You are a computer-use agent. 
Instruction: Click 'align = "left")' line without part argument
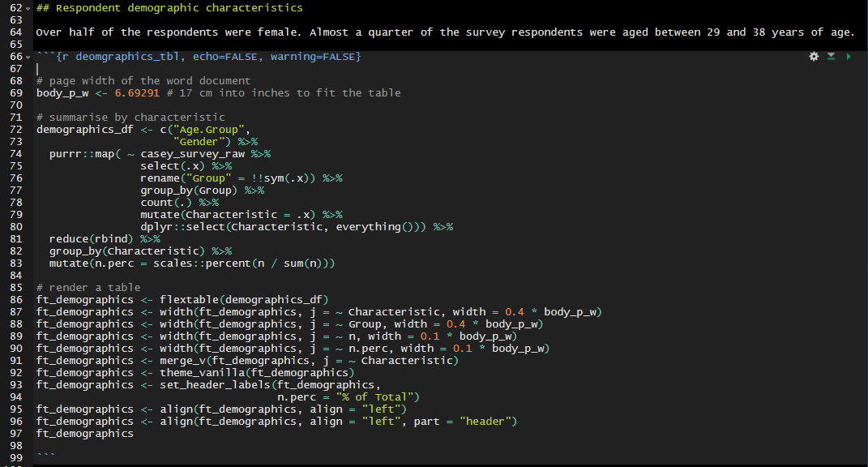pos(221,410)
